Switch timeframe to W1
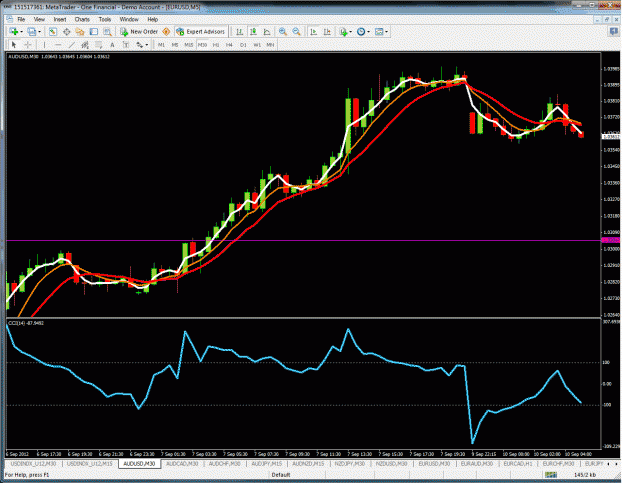 tap(257, 45)
